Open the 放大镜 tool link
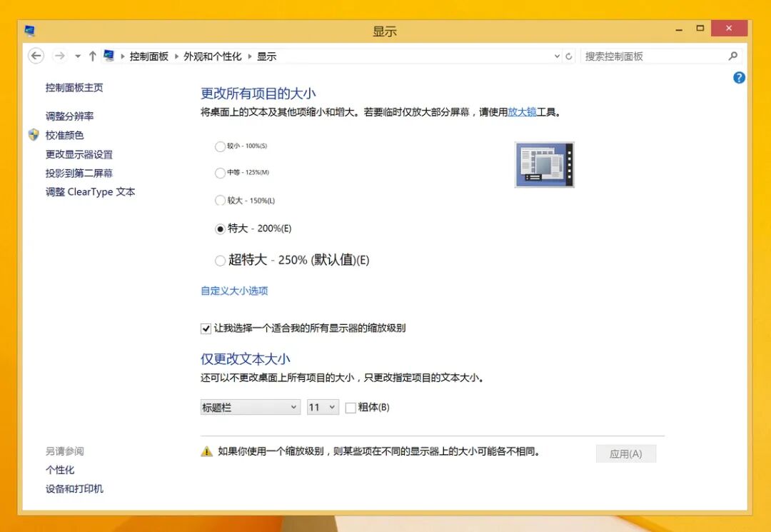This screenshot has height=532, width=771. pyautogui.click(x=522, y=112)
